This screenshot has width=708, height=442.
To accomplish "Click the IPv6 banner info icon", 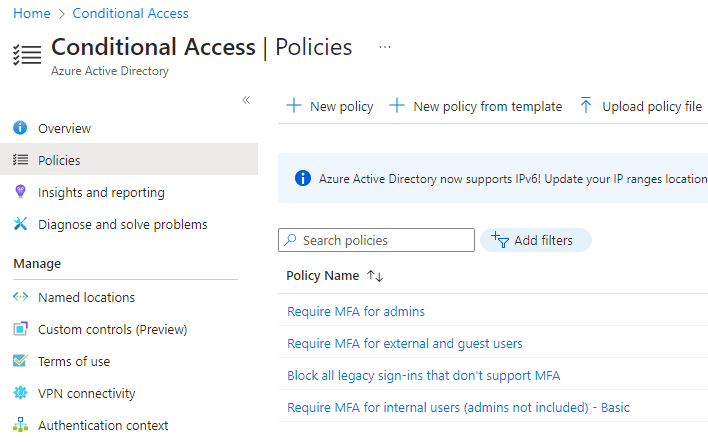I will tap(303, 178).
